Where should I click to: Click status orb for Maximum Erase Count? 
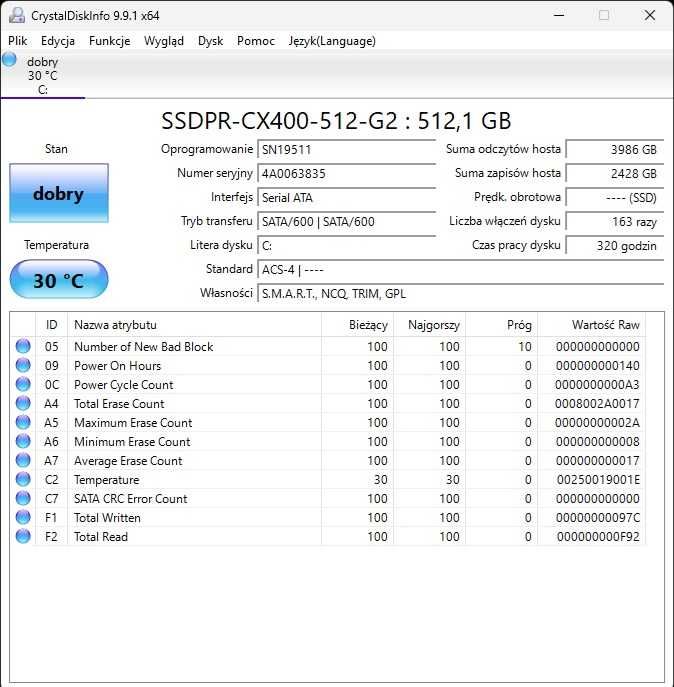[x=23, y=422]
